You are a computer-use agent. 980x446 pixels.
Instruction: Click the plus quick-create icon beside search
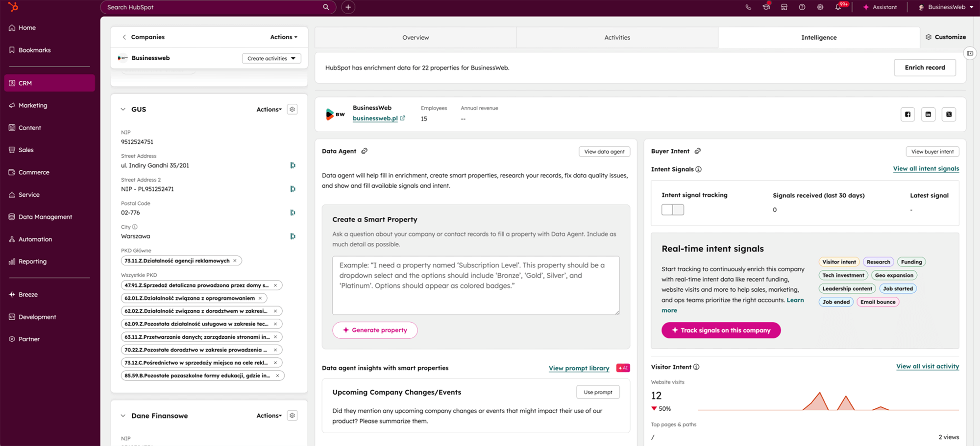pyautogui.click(x=348, y=7)
